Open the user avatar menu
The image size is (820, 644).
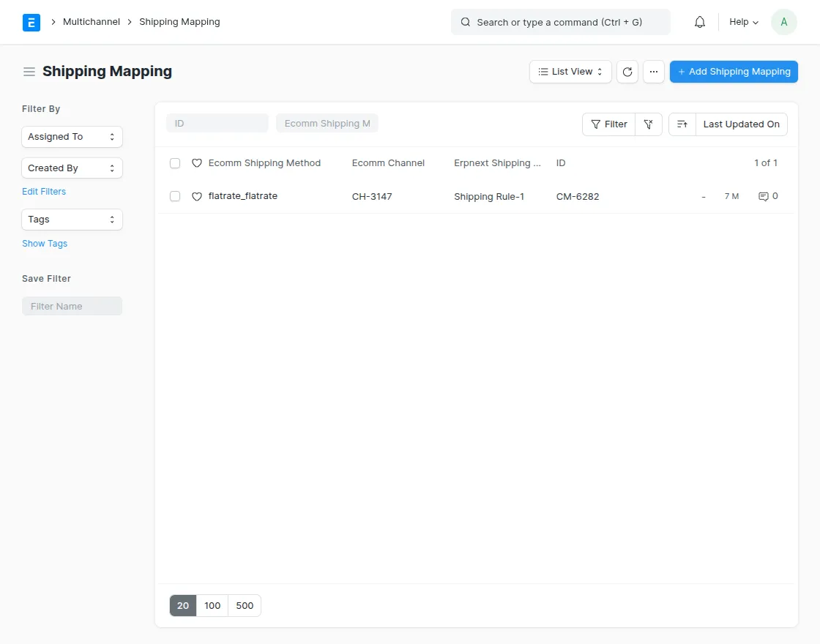[783, 22]
